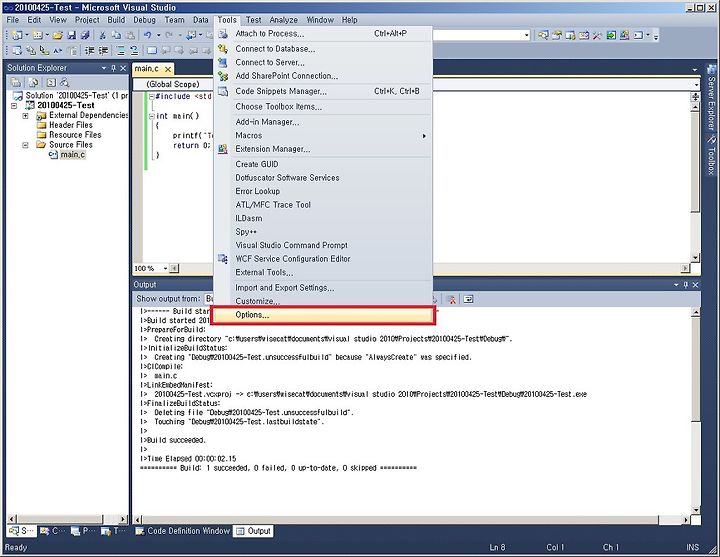Collapse the #include region in editor
Screen dimensions: 720x557
pyautogui.click(x=152, y=96)
